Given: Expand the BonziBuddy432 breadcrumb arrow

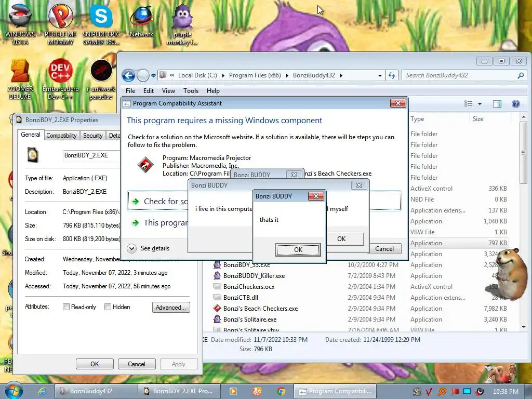Looking at the screenshot, I should [x=341, y=75].
